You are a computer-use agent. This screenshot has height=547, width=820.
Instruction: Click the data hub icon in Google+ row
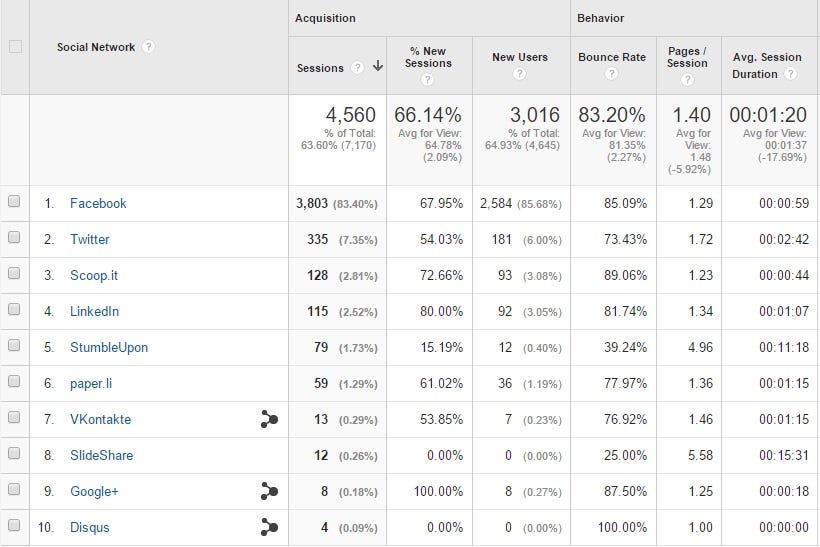269,491
